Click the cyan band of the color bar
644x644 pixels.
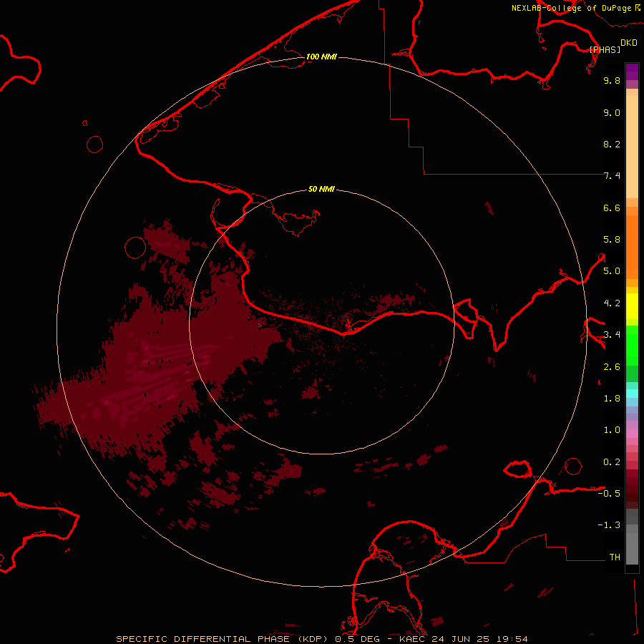pyautogui.click(x=632, y=394)
